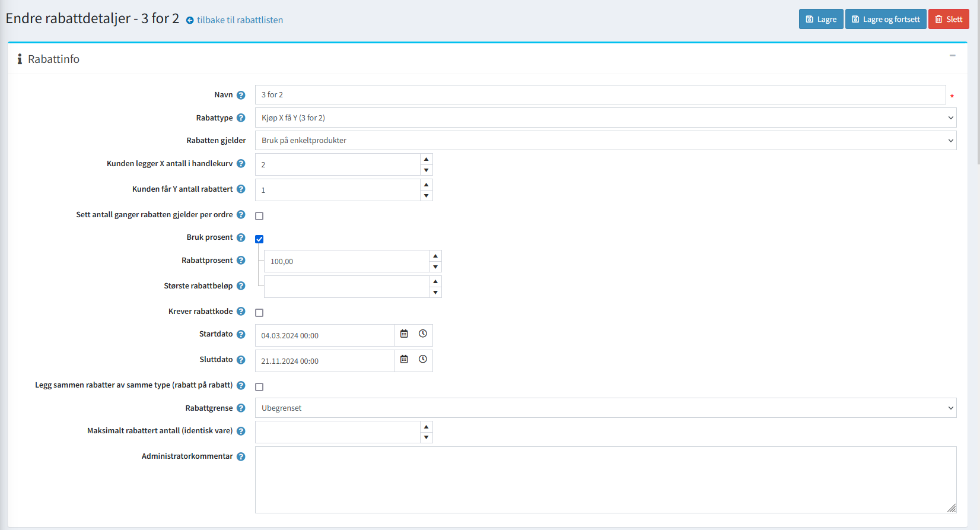Screen dimensions: 980x530
Task: Click the help icon beside Rabattype
Action: [241, 118]
